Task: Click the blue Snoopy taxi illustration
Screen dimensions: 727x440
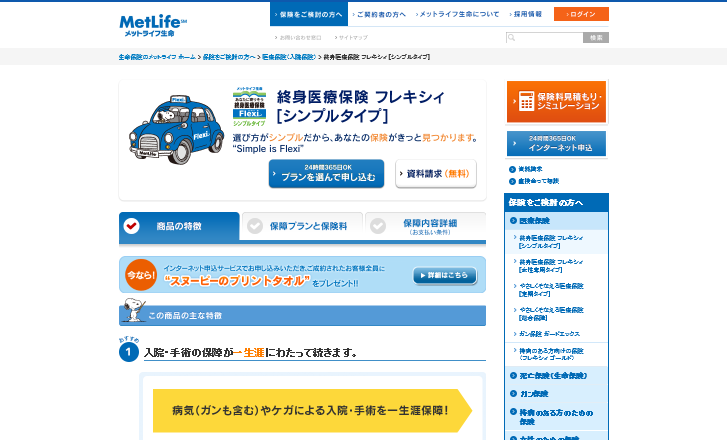Action: tap(176, 129)
